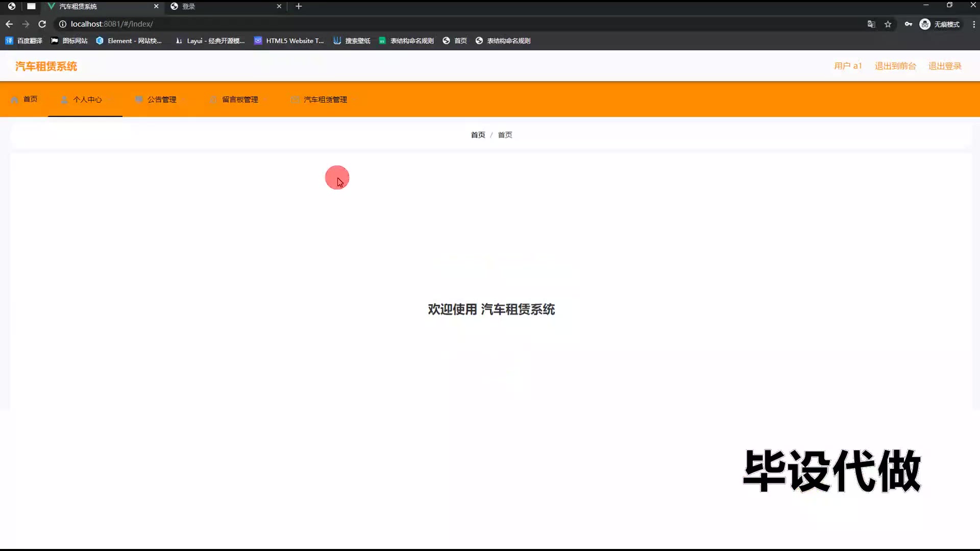Bookmark this page with star icon
Image resolution: width=980 pixels, height=551 pixels.
pos(888,24)
